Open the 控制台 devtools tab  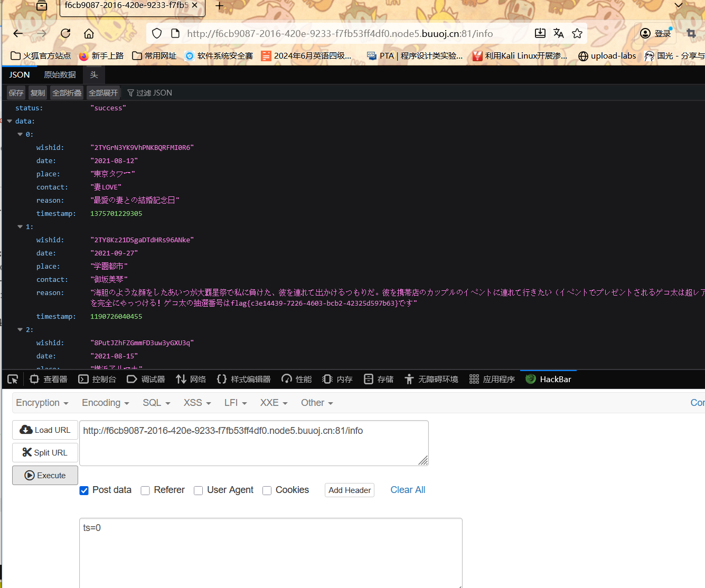point(97,379)
